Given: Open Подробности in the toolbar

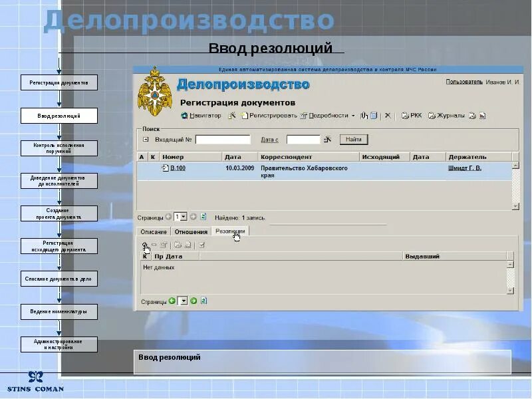Looking at the screenshot, I should [325, 116].
